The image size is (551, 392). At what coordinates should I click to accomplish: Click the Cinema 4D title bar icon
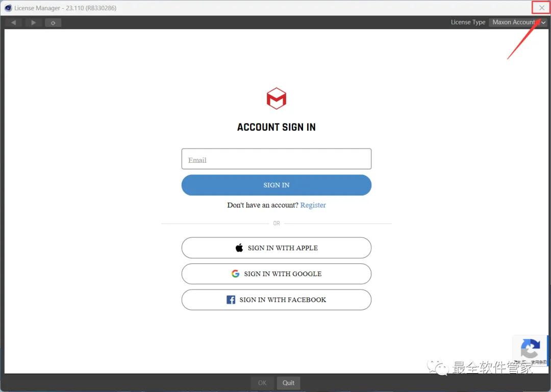8,8
